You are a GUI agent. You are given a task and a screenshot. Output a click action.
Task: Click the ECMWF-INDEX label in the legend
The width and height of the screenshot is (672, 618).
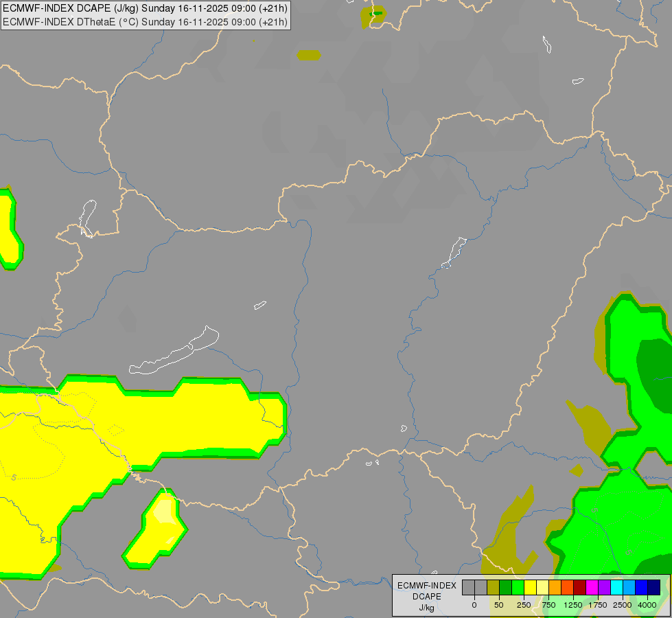(427, 586)
